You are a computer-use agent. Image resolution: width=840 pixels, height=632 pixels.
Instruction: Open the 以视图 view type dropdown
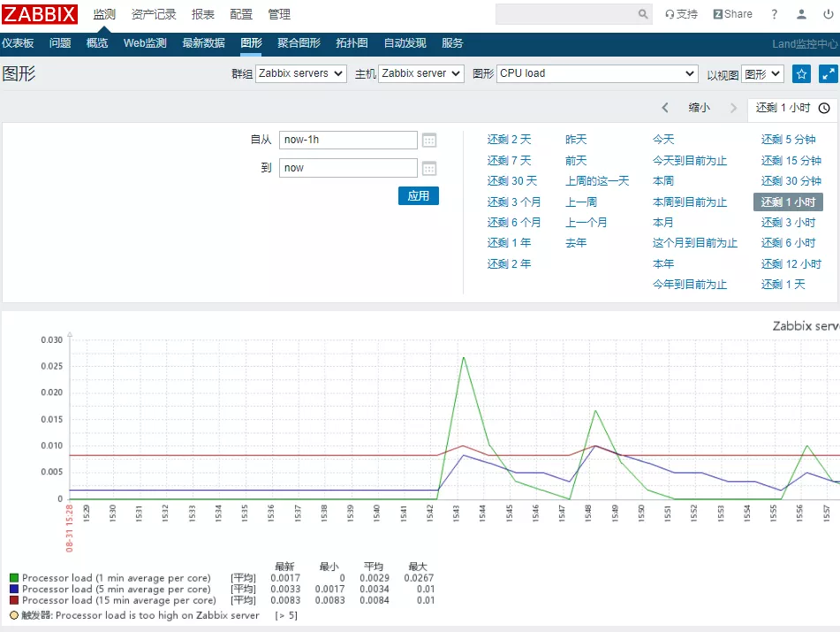762,74
